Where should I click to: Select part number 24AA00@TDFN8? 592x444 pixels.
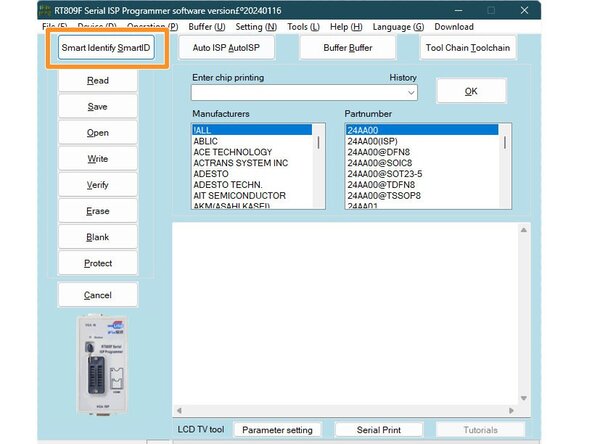coord(422,185)
